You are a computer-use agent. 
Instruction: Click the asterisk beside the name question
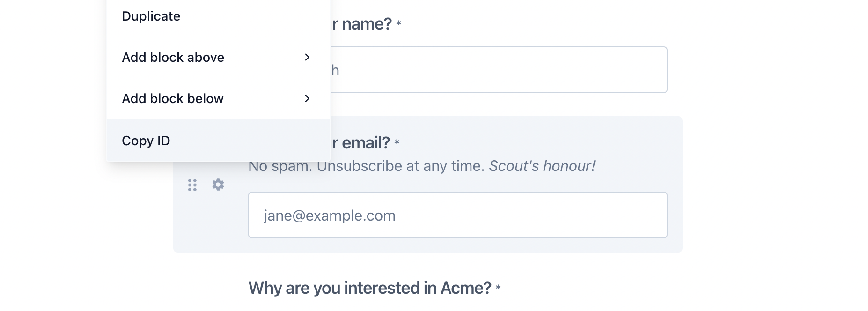tap(399, 23)
